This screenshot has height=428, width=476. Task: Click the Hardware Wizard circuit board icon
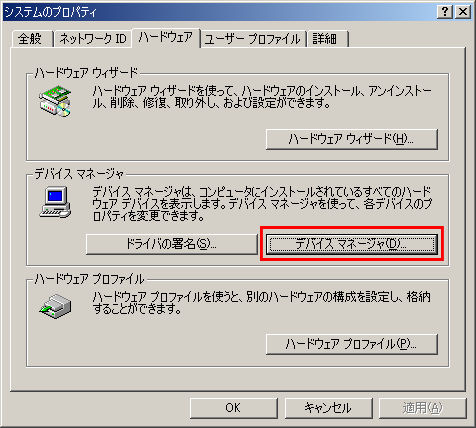pyautogui.click(x=55, y=101)
